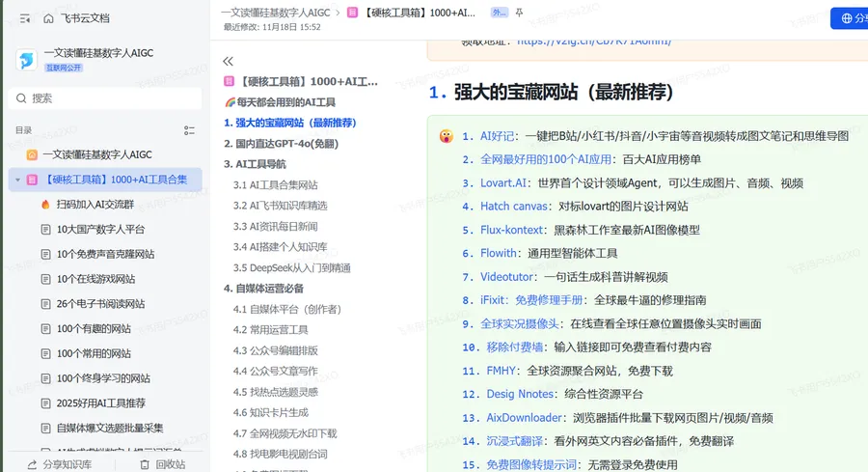Open the share arrow icon beside 分享知识库
This screenshot has height=472, width=868.
pos(32,465)
